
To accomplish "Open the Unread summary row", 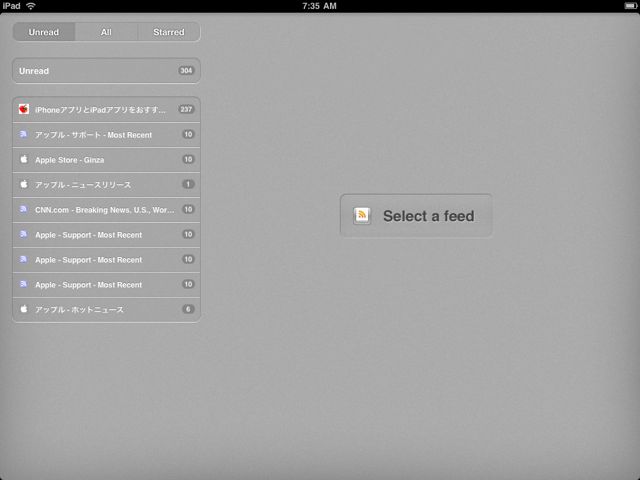I will [107, 71].
